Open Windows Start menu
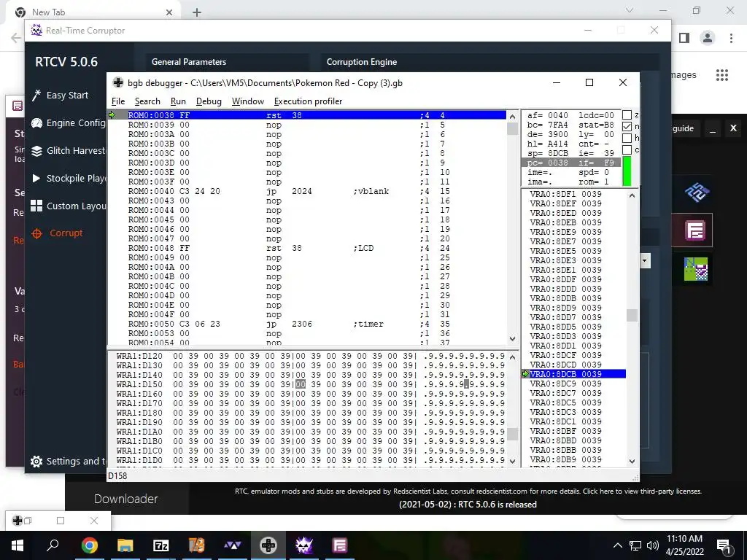 [18, 545]
